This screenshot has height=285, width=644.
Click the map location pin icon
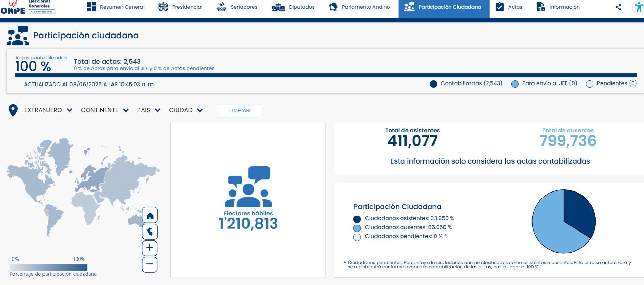tap(13, 110)
